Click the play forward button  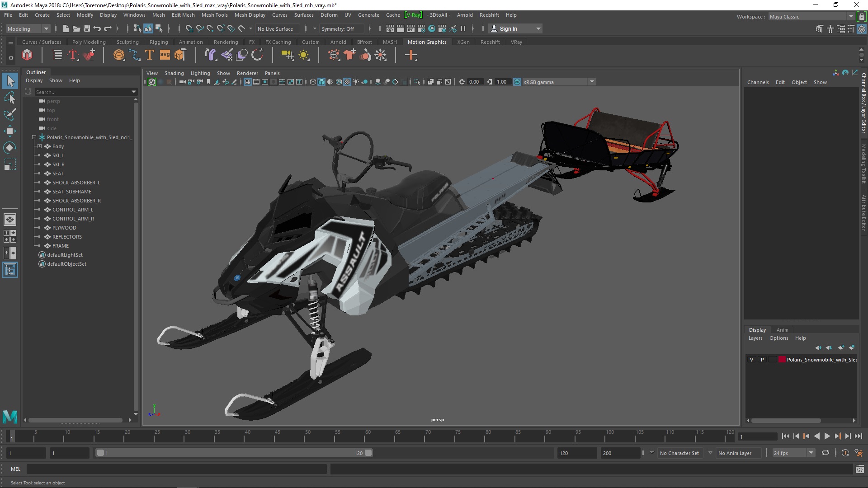pos(827,436)
